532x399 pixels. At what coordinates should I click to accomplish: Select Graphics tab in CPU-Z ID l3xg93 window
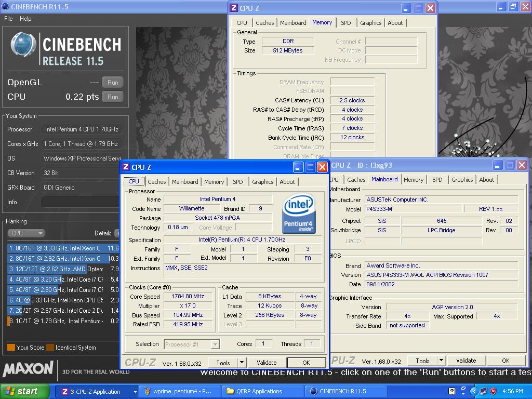462,180
